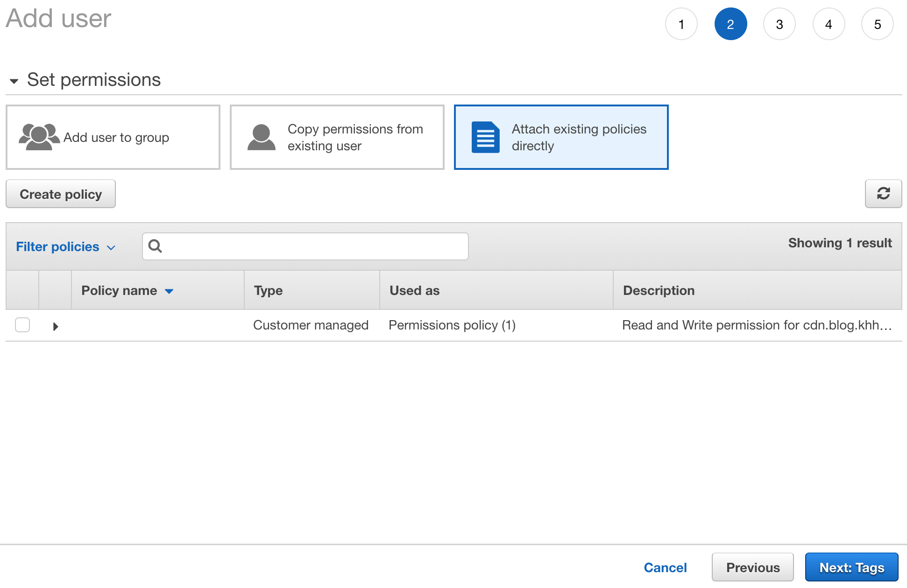The height and width of the screenshot is (588, 907).
Task: Click the Cancel link
Action: coord(665,567)
